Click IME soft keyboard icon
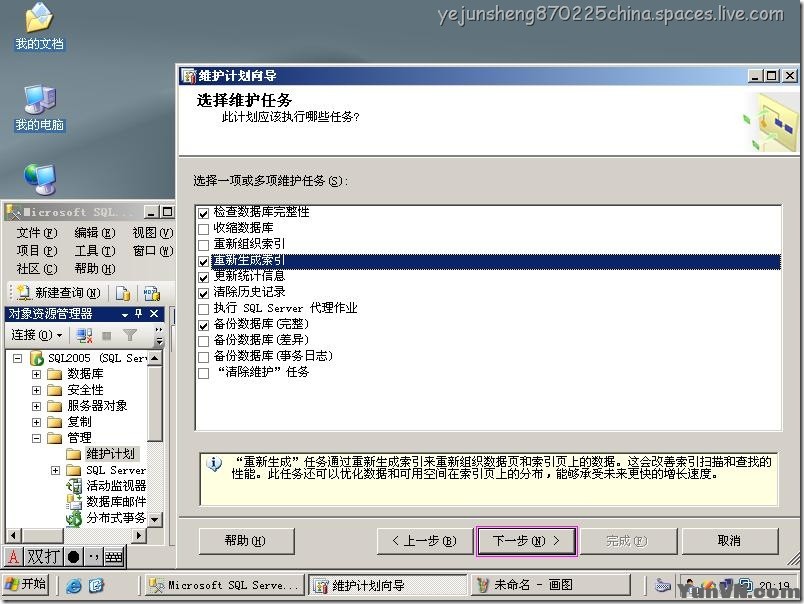This screenshot has height=604, width=804. 114,557
